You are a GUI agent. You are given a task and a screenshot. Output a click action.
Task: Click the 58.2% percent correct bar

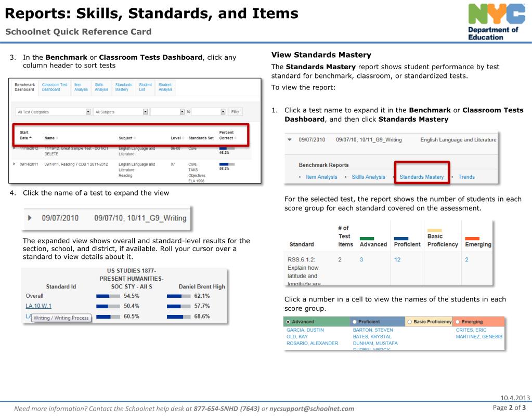[x=227, y=164]
